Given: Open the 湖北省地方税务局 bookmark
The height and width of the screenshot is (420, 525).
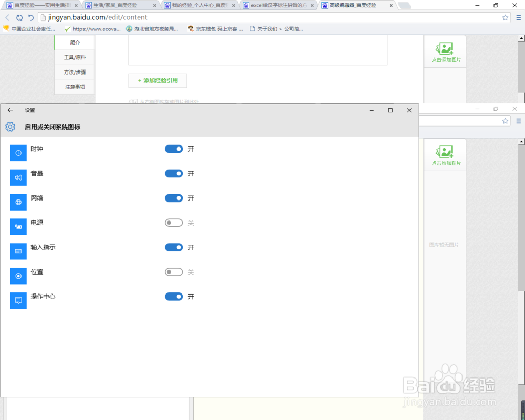Looking at the screenshot, I should [x=152, y=29].
